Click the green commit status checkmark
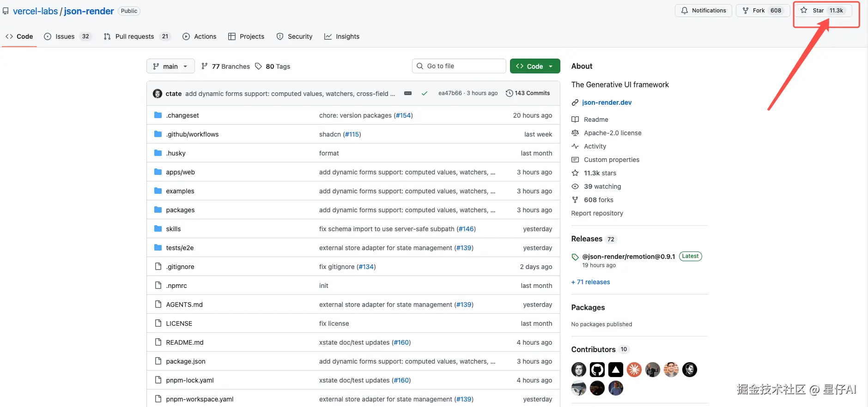The image size is (868, 407). 424,93
